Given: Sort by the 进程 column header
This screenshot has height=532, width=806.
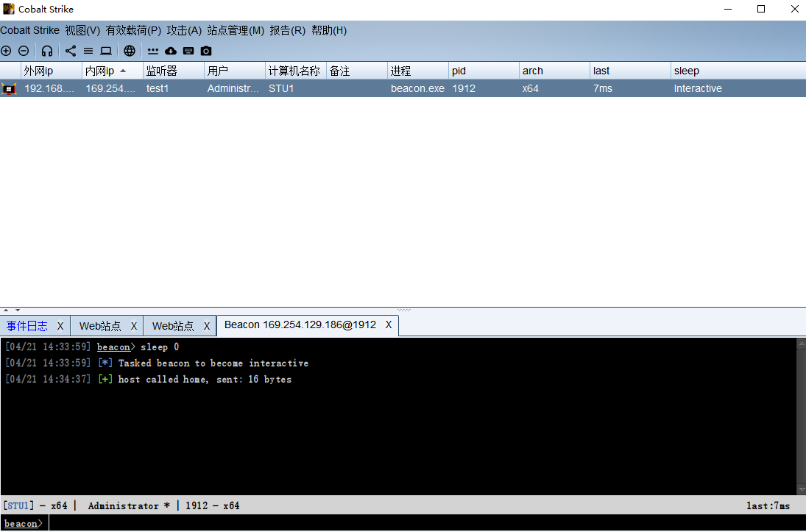Looking at the screenshot, I should click(418, 71).
